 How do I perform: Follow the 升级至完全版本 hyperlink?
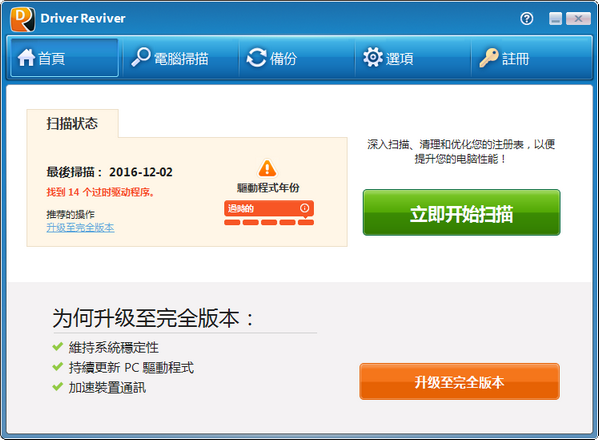point(80,228)
